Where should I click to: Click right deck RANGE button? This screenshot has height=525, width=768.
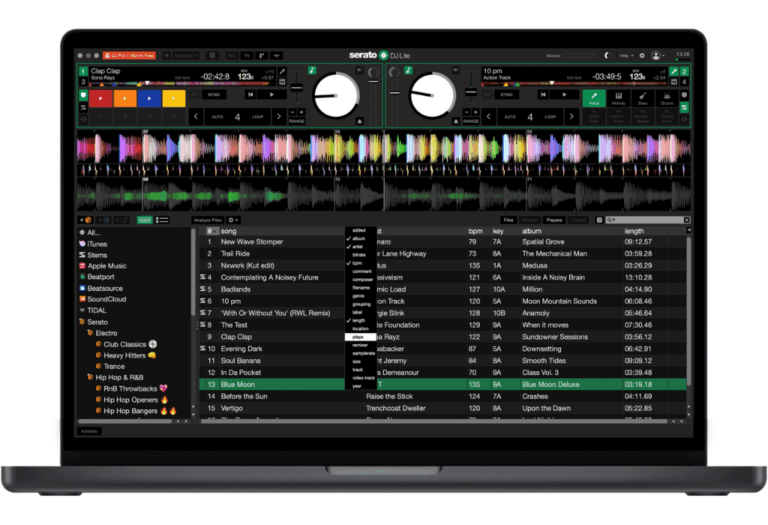(471, 121)
